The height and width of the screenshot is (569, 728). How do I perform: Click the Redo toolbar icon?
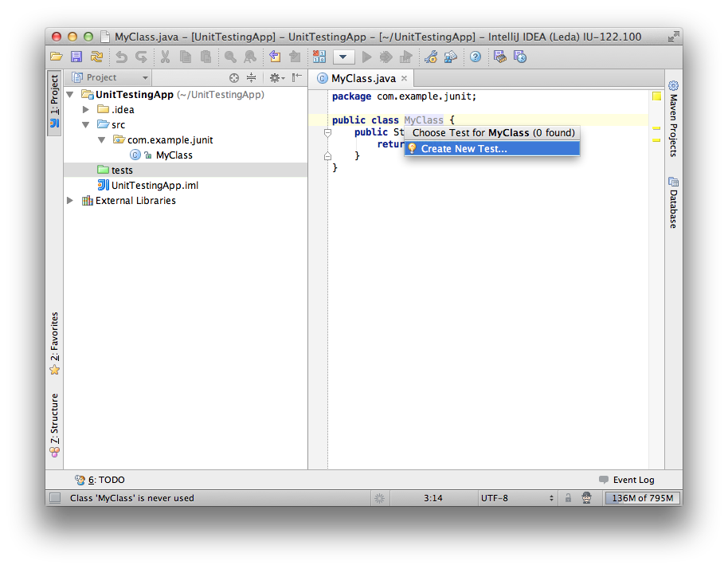pos(141,57)
